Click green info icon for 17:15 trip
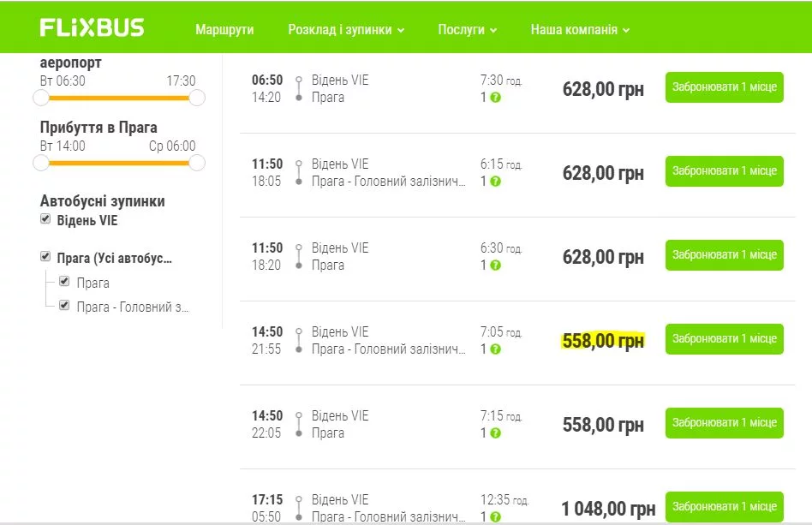 [496, 516]
